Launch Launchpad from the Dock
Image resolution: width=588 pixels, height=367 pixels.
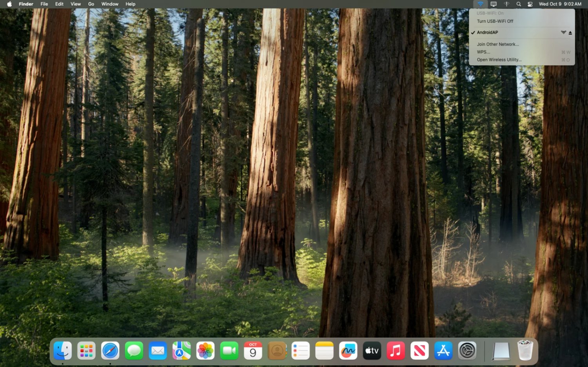(x=87, y=350)
